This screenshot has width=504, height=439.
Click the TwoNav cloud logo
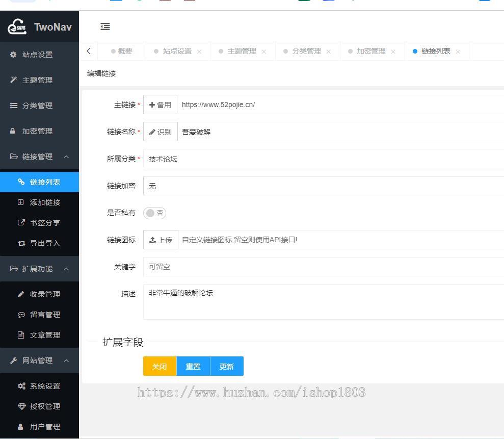(x=17, y=27)
